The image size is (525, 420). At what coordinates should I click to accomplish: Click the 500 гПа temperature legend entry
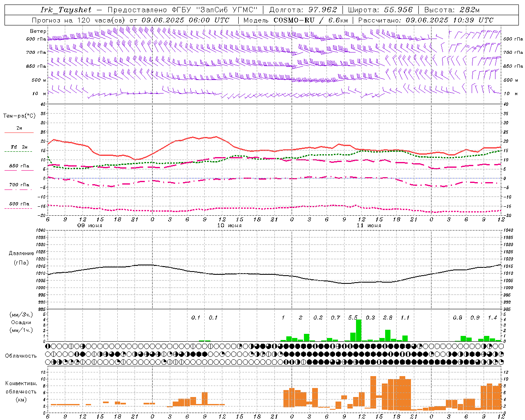[19, 204]
